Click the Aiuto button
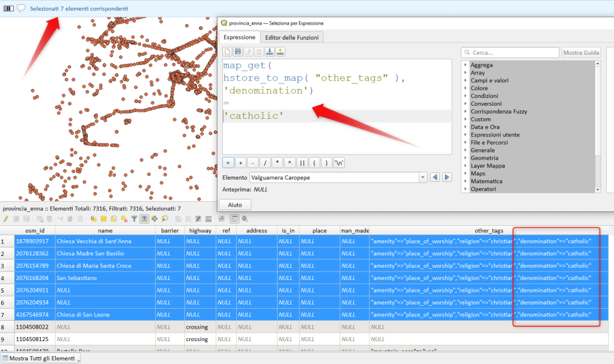This screenshot has width=614, height=364. (235, 205)
